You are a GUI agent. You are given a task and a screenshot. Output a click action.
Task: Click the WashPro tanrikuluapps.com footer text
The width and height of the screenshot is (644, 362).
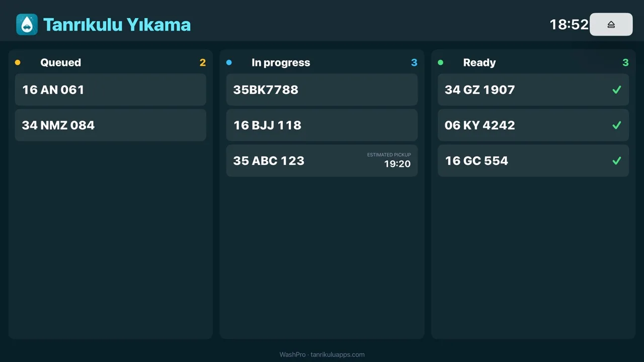(x=322, y=354)
